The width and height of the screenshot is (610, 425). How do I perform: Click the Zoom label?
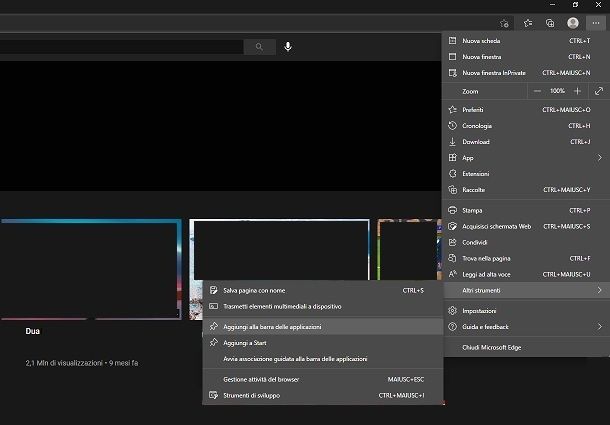click(470, 91)
